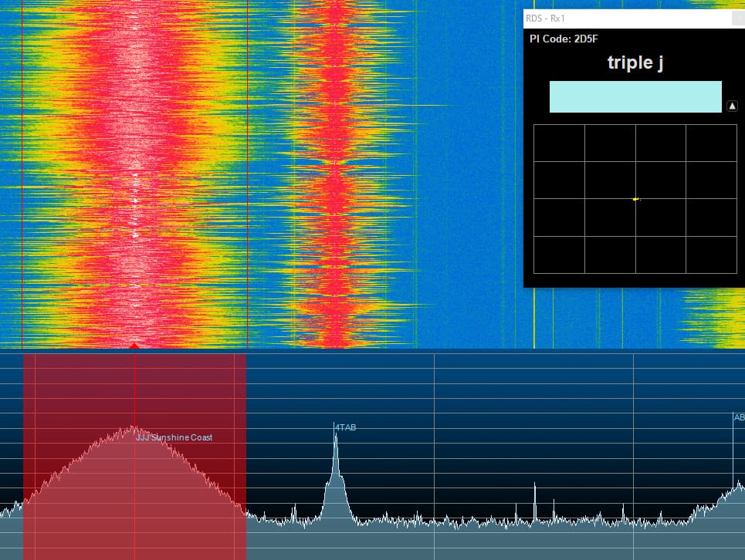
Task: Click the yellow dot in the constellation diagram
Action: pyautogui.click(x=635, y=199)
